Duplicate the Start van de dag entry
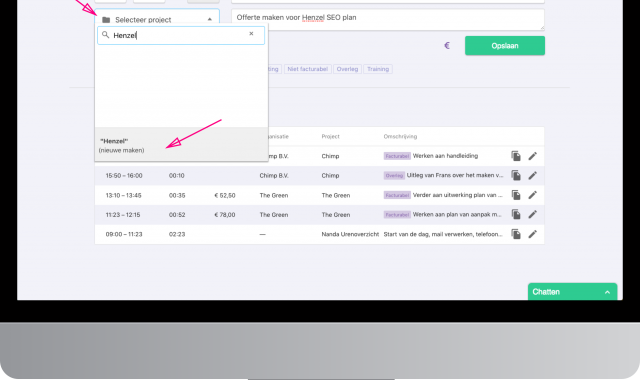The width and height of the screenshot is (640, 380). [516, 234]
